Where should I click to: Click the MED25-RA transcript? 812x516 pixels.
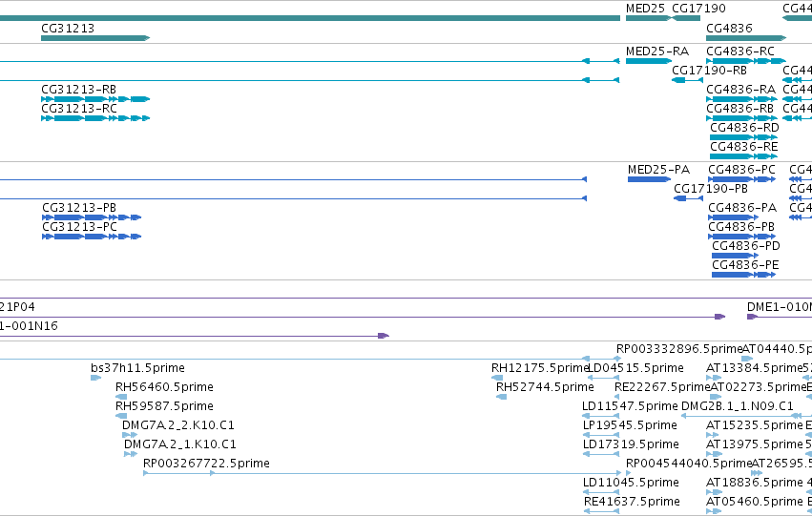(648, 61)
